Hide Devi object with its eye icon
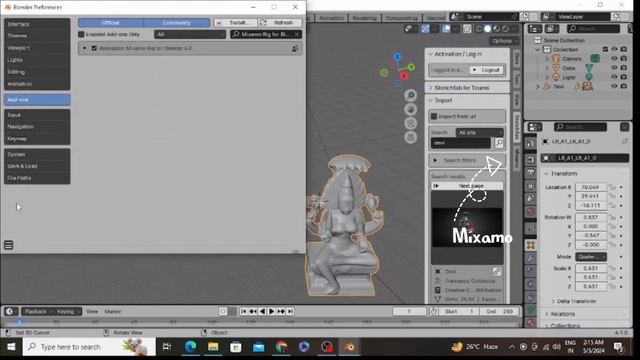Screen dimensions: 640x360 pos(614,86)
